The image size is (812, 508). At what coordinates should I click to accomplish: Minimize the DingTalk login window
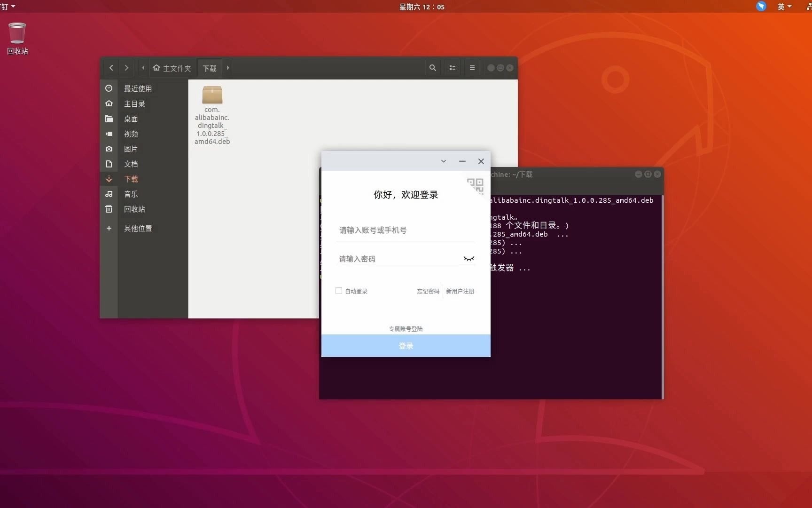[x=462, y=161]
